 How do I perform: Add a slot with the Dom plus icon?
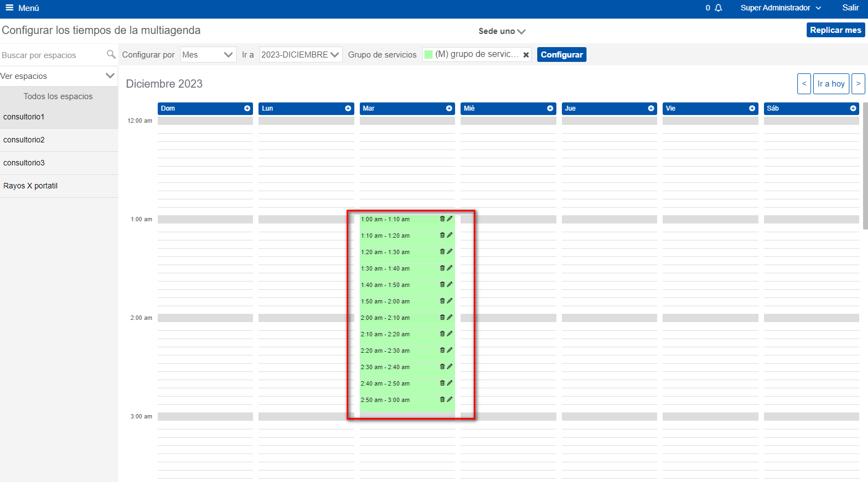(x=247, y=108)
